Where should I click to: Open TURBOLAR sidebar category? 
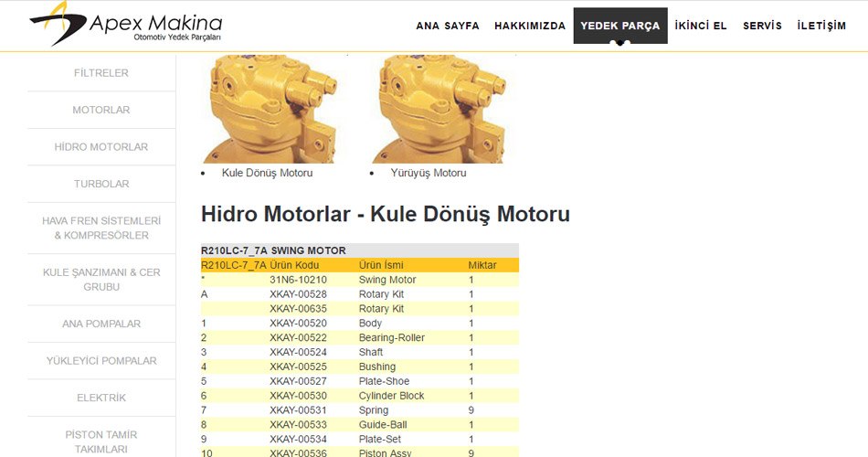101,184
